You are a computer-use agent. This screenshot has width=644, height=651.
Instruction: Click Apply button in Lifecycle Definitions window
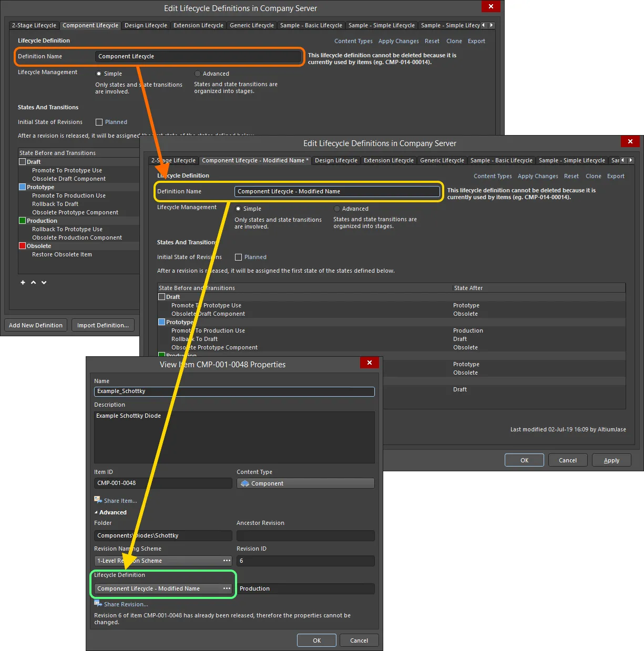tap(611, 460)
